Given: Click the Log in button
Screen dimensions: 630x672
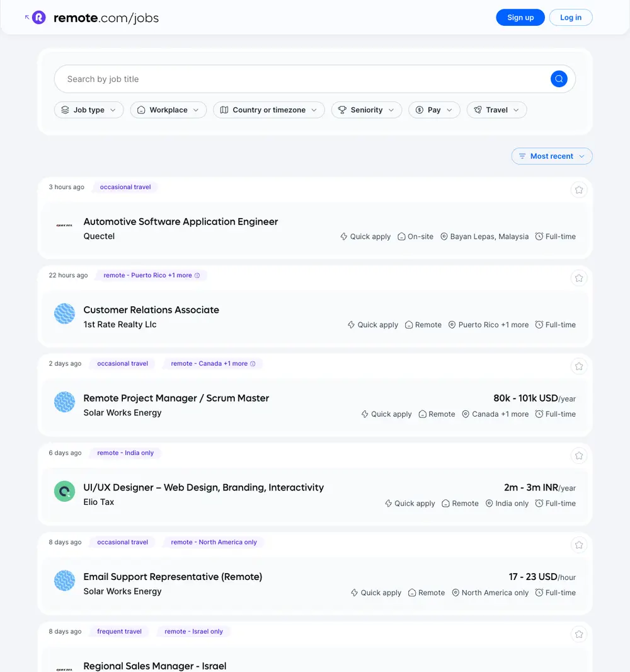Looking at the screenshot, I should click(571, 18).
